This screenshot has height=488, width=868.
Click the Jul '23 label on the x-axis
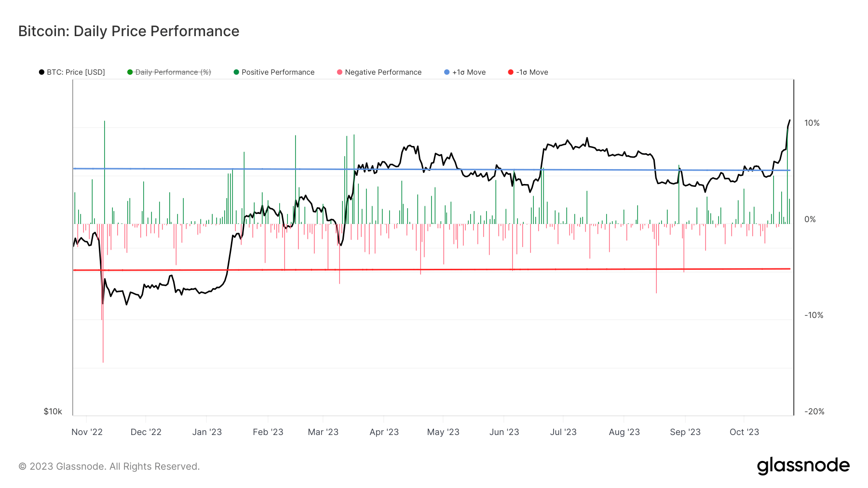[x=563, y=432]
